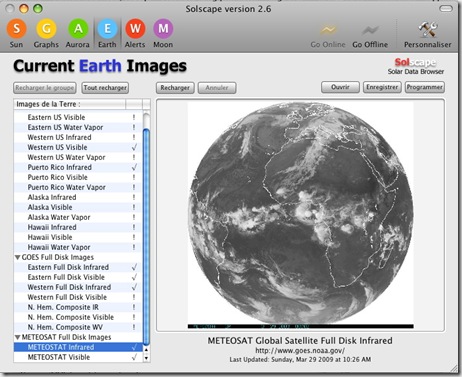Select Puerto Rico Infrared row
This screenshot has width=462, height=377.
click(x=78, y=167)
